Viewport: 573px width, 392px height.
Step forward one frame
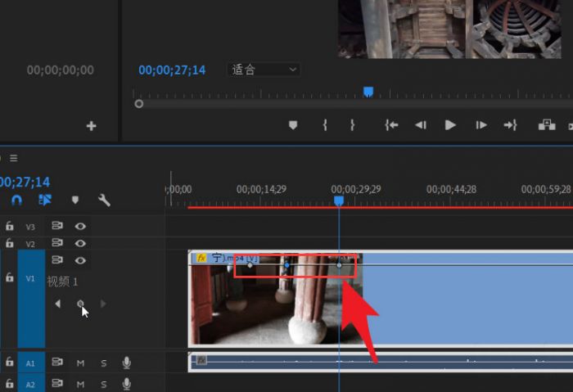click(481, 125)
